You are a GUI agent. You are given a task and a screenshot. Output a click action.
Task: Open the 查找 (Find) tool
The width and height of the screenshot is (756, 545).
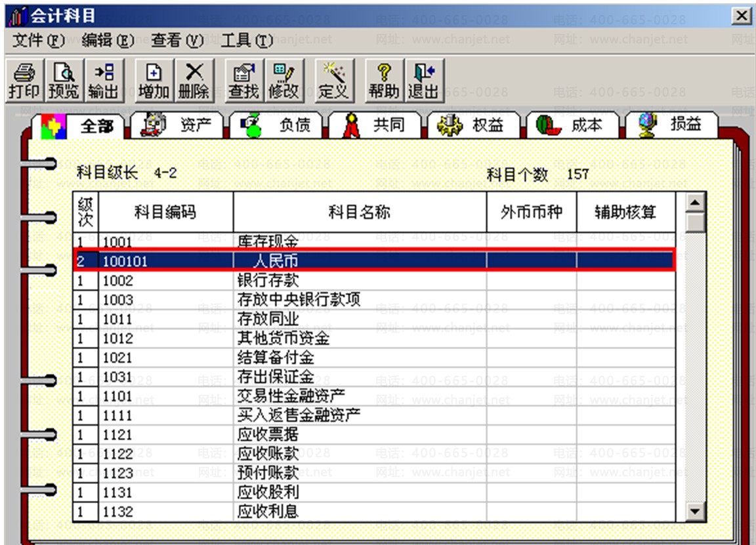click(244, 81)
